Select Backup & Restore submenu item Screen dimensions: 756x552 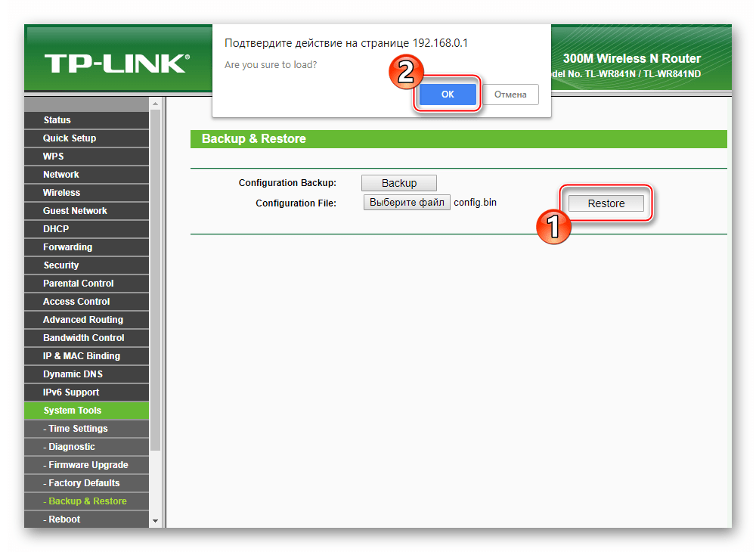coord(86,501)
